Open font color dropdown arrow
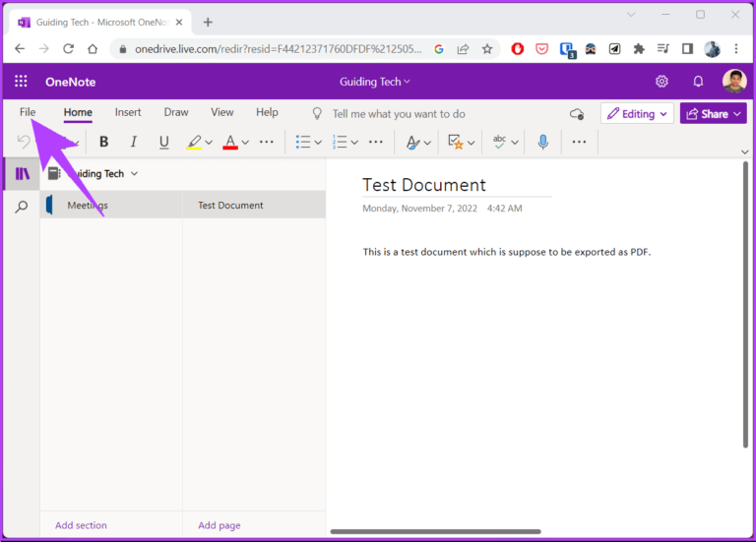Screen dimensions: 756x542 click(245, 143)
